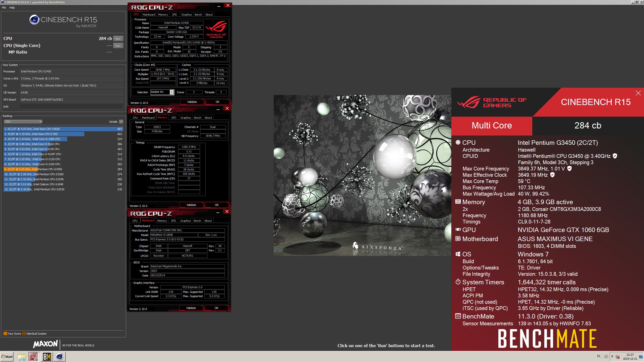
Task: Switch to Mainboard tab in top CPU-Z window
Action: (x=149, y=15)
